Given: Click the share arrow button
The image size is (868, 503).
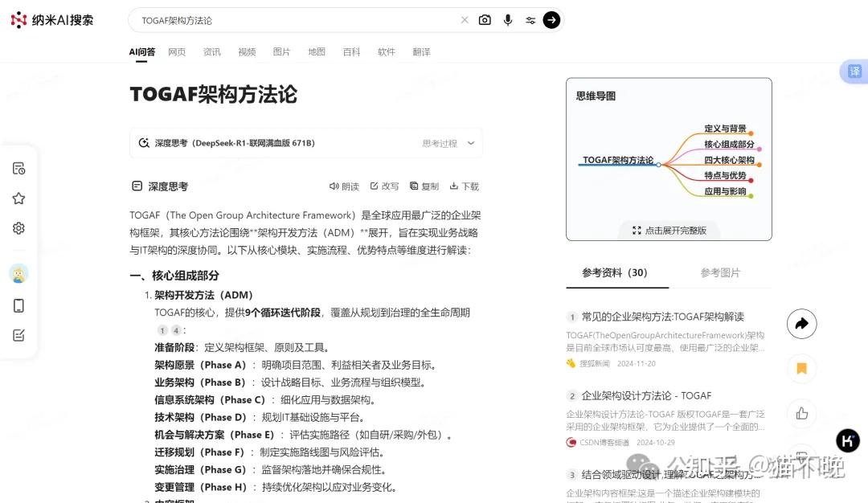Looking at the screenshot, I should 801,324.
